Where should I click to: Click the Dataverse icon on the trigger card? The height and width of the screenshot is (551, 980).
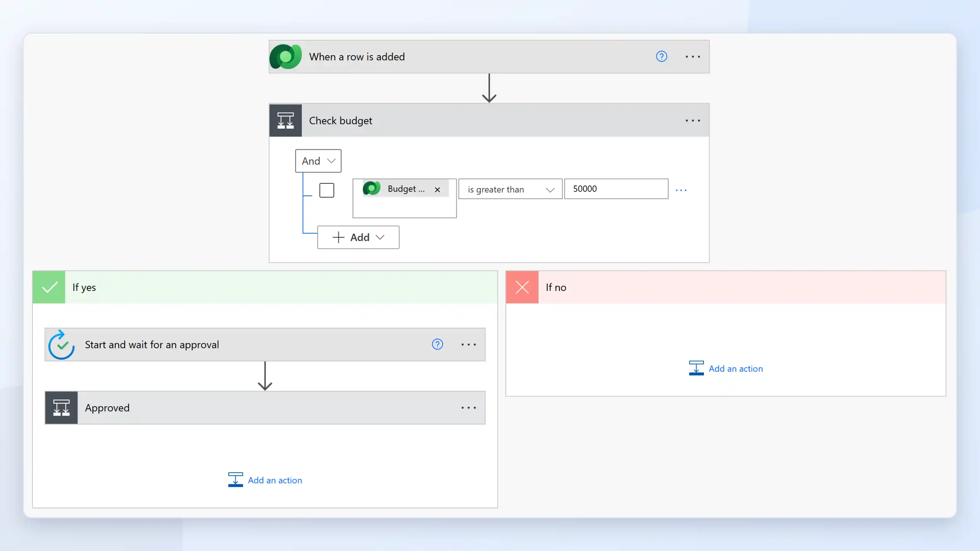pos(286,57)
